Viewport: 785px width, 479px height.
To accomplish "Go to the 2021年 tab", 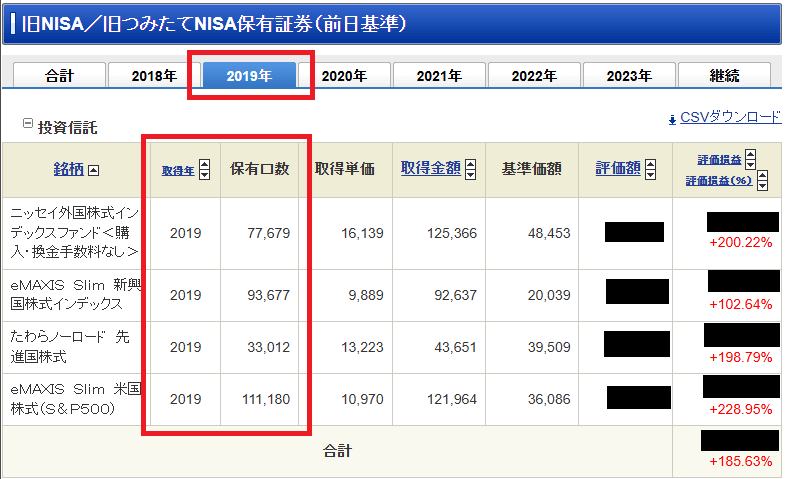I will 439,76.
